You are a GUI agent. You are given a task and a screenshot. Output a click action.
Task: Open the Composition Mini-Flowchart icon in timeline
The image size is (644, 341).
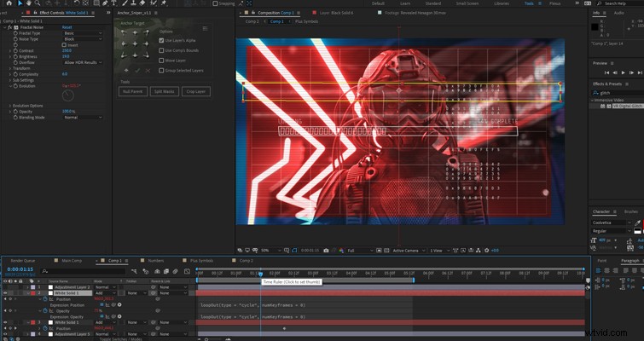[134, 271]
